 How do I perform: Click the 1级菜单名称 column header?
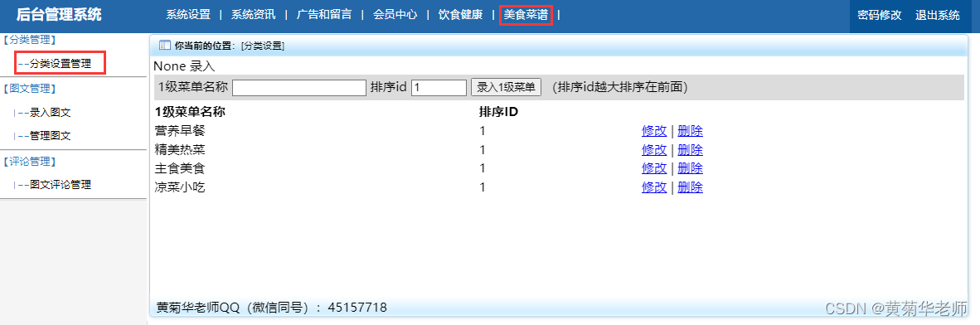190,112
